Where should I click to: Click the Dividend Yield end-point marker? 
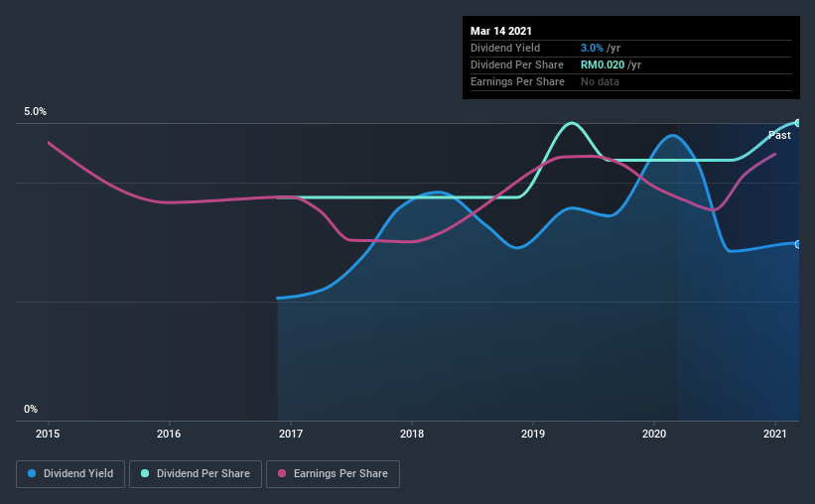tap(798, 244)
